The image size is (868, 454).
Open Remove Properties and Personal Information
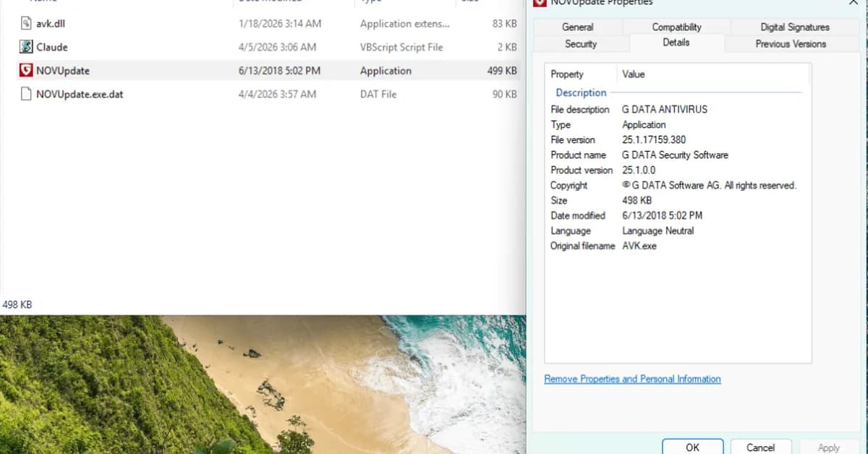(631, 378)
